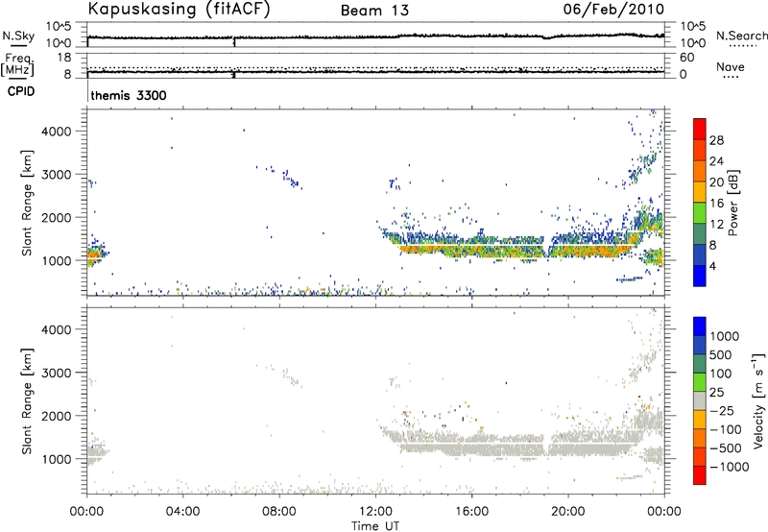
Task: Click the "20:00" time tick label
Action: [567, 512]
